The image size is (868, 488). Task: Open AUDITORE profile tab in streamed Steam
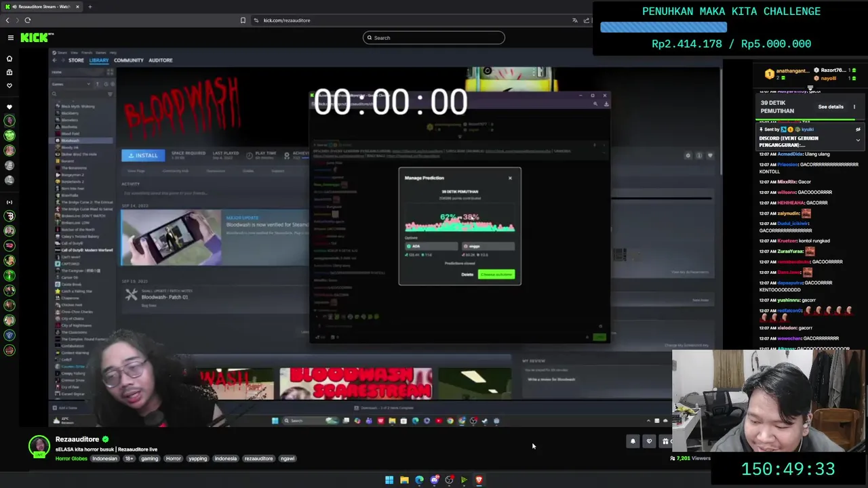click(x=161, y=60)
